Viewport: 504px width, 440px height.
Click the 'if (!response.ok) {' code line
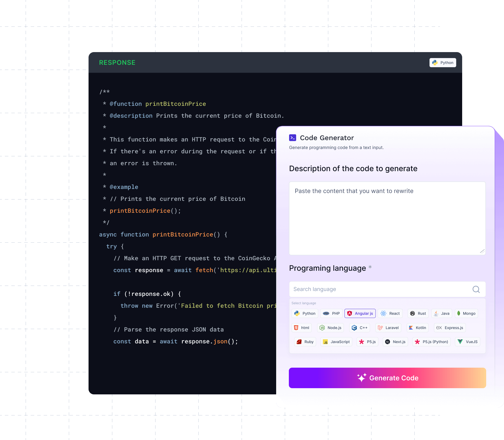(147, 294)
